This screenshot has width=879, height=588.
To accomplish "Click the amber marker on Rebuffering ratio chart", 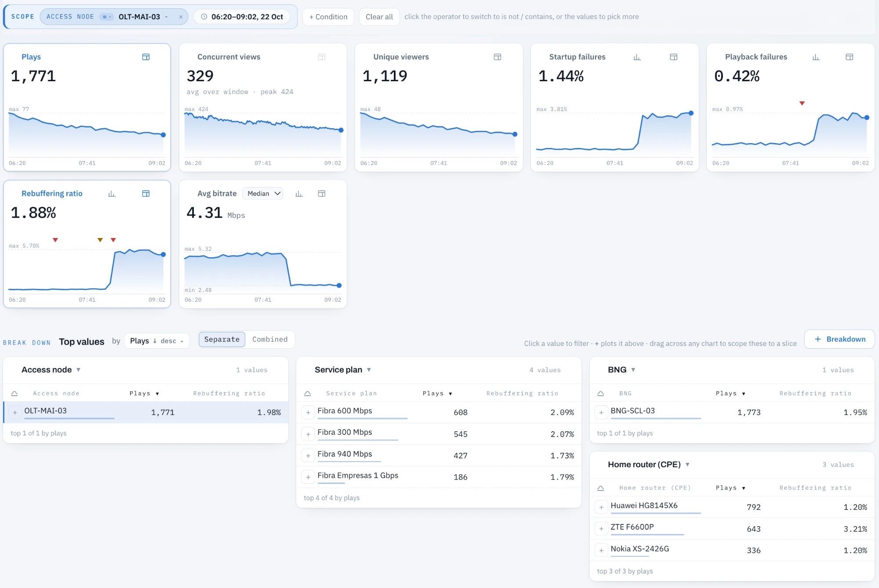I will pyautogui.click(x=100, y=240).
